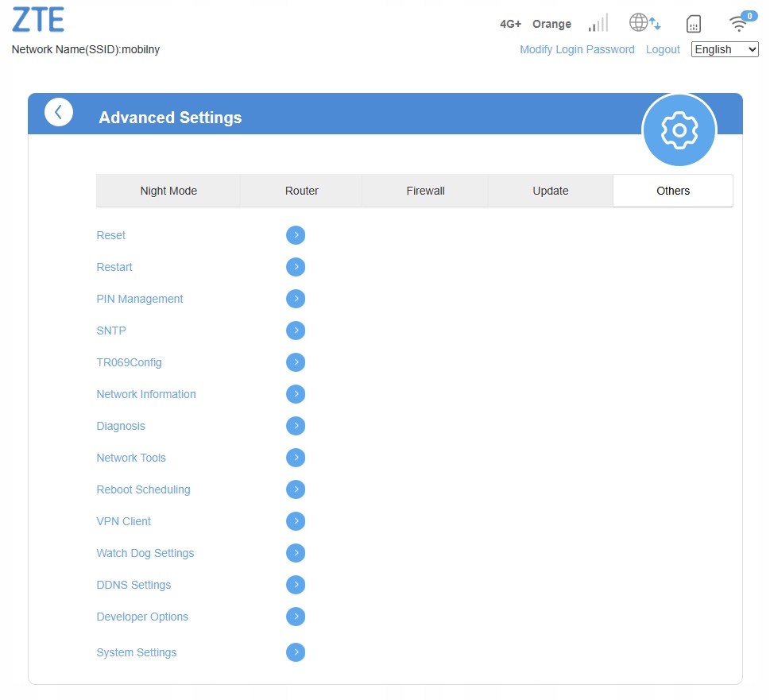The image size is (770, 700).
Task: Open the Diagnosis link
Action: pyautogui.click(x=121, y=426)
